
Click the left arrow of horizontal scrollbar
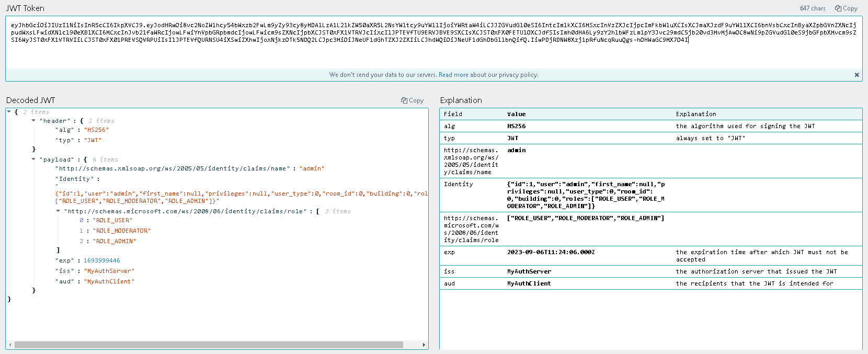(x=9, y=345)
